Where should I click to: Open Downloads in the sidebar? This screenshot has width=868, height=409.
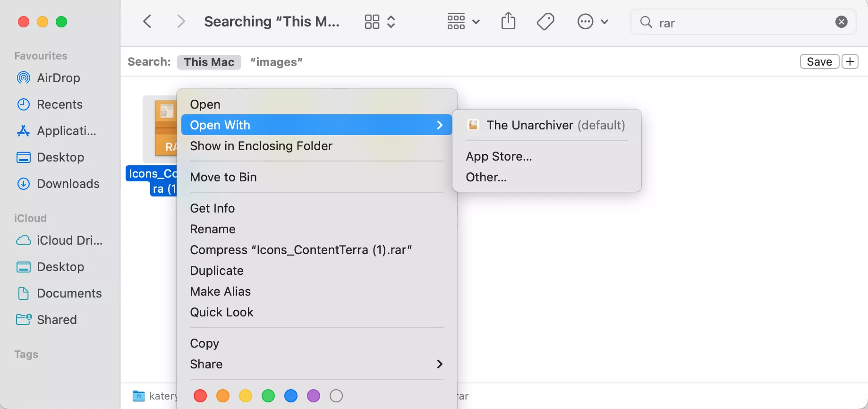tap(58, 184)
